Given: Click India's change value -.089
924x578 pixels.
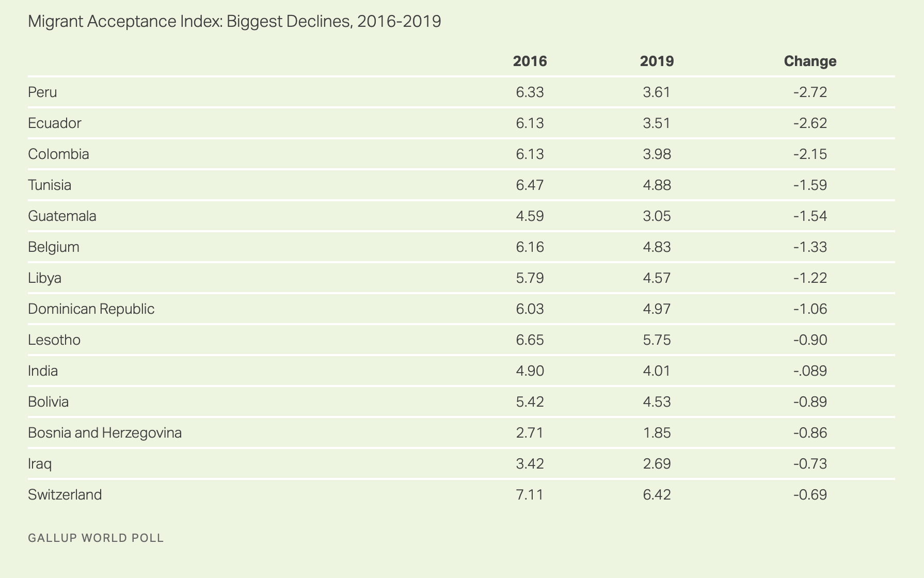Looking at the screenshot, I should 810,371.
